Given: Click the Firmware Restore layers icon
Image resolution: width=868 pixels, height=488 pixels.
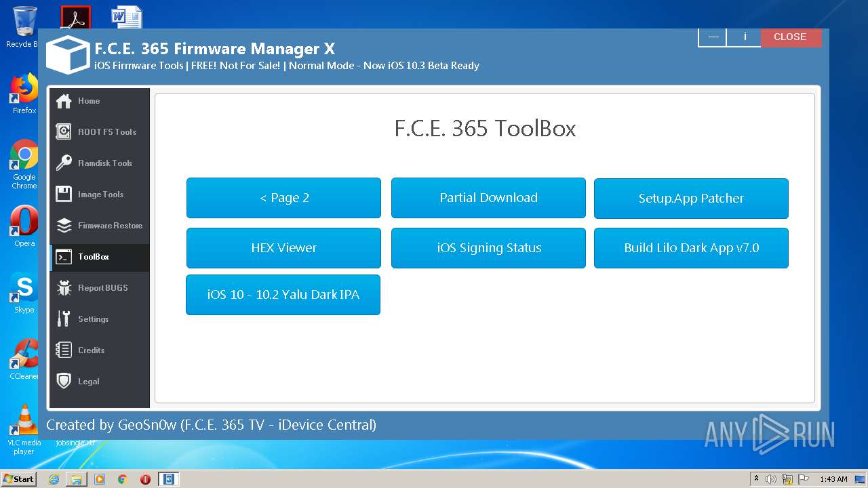Looking at the screenshot, I should click(64, 226).
